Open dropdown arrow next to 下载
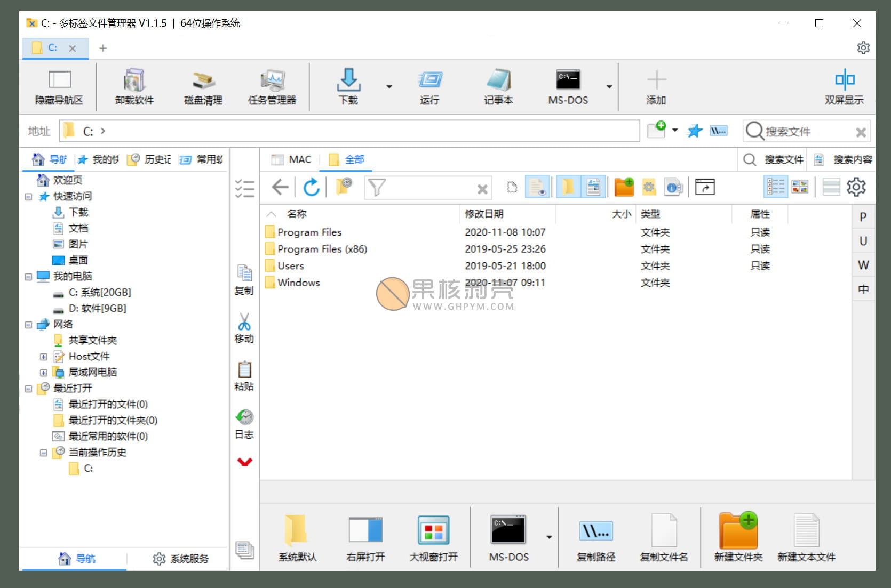Viewport: 891px width, 588px height. (389, 86)
